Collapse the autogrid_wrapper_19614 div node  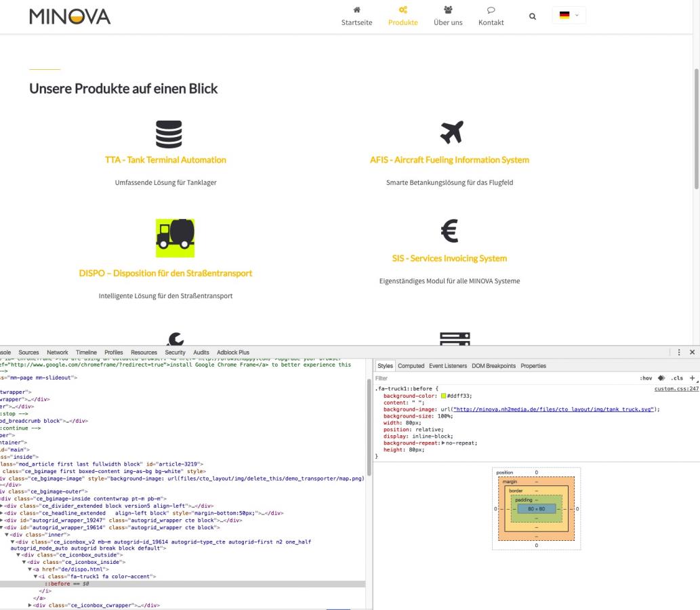(3, 527)
